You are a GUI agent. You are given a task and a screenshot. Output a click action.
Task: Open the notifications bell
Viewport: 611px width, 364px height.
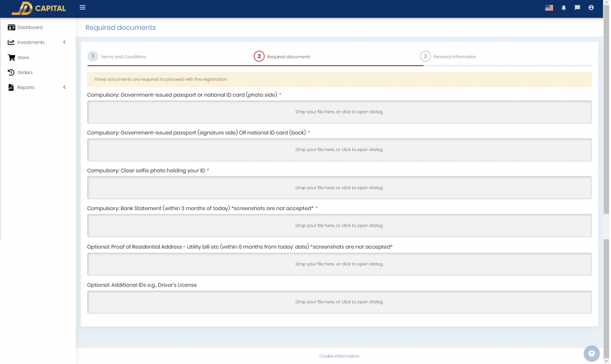563,7
